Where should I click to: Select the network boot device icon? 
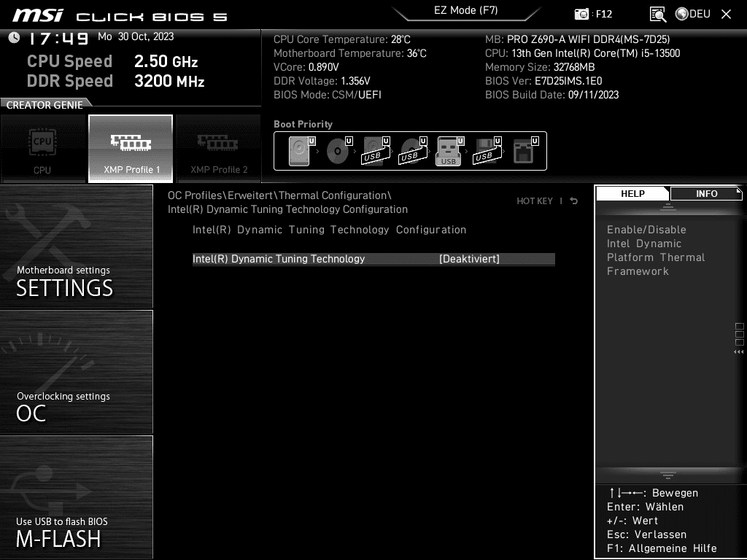[x=525, y=151]
